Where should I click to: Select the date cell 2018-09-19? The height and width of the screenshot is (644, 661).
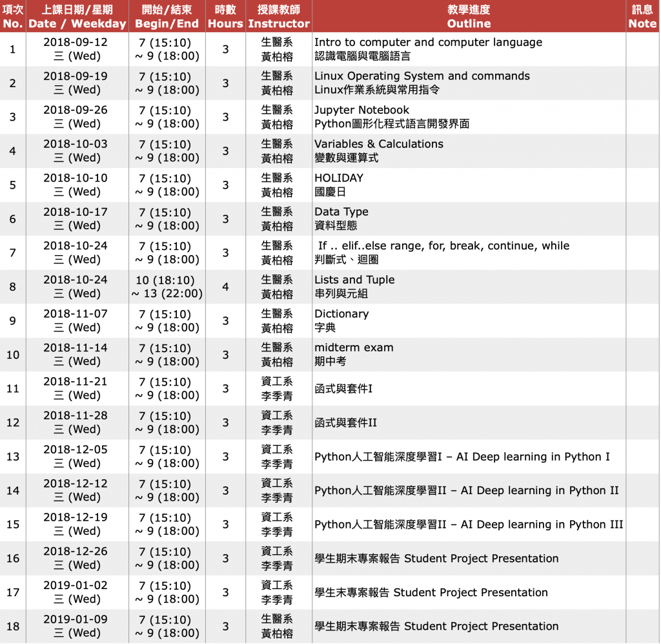(77, 83)
